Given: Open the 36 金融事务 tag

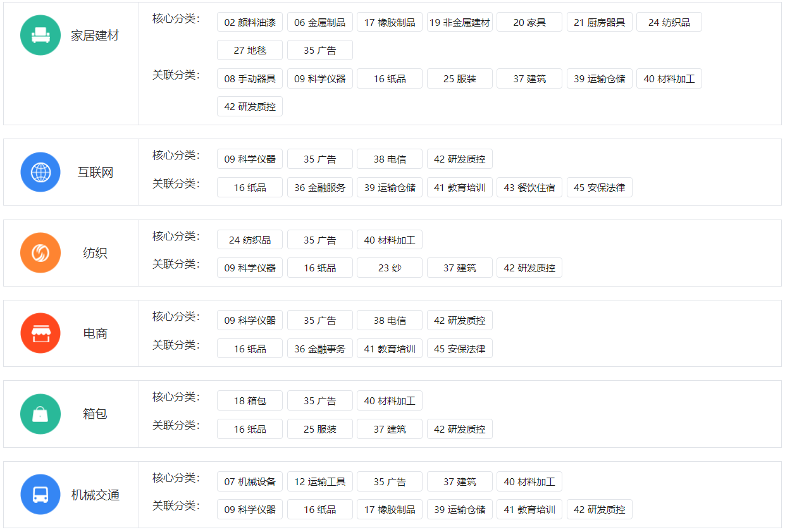Looking at the screenshot, I should 320,349.
